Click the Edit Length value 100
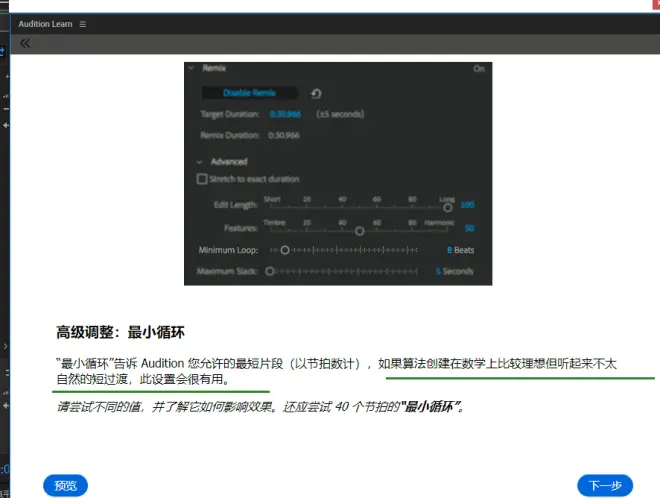Image resolution: width=660 pixels, height=498 pixels. coord(467,205)
